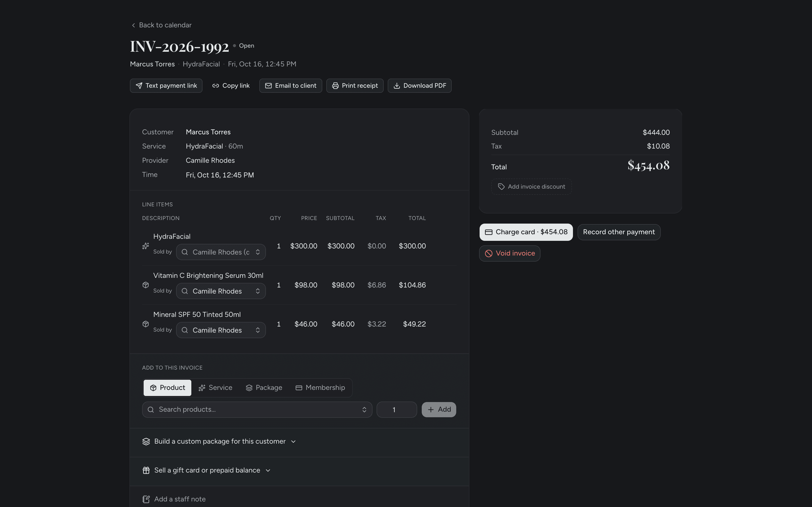Open Sold by dropdown for Mineral SPF 50
Image resolution: width=812 pixels, height=507 pixels.
221,330
